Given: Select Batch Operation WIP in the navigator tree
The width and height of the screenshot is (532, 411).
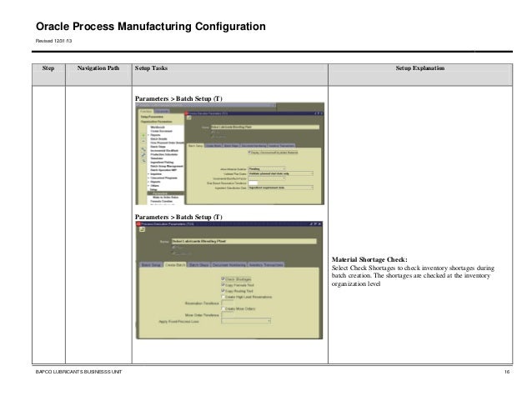Looking at the screenshot, I should click(163, 170).
